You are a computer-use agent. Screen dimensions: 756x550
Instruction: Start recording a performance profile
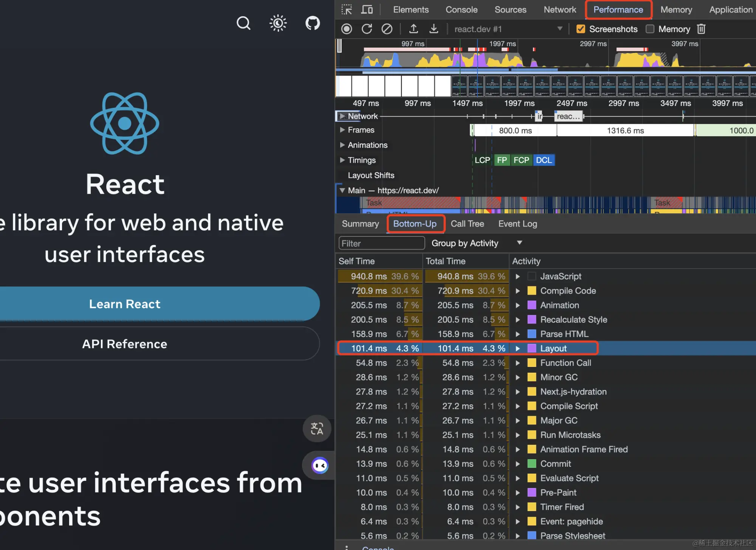[x=347, y=29]
